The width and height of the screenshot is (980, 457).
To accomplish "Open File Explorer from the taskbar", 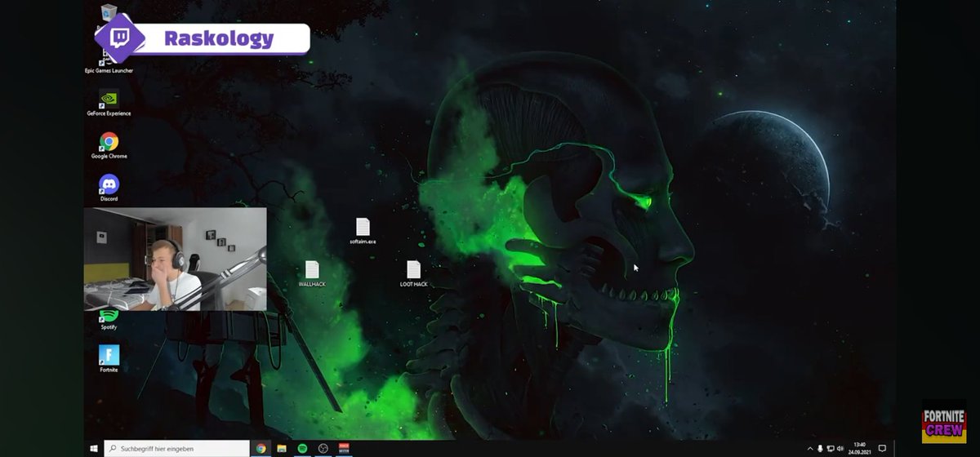I will tap(282, 448).
